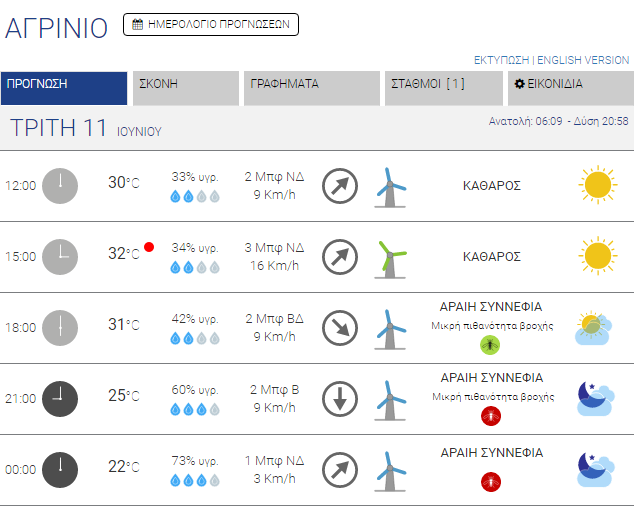Select the ΠΡΟΓΝΩΣΗ tab
The image size is (635, 506).
(64, 88)
